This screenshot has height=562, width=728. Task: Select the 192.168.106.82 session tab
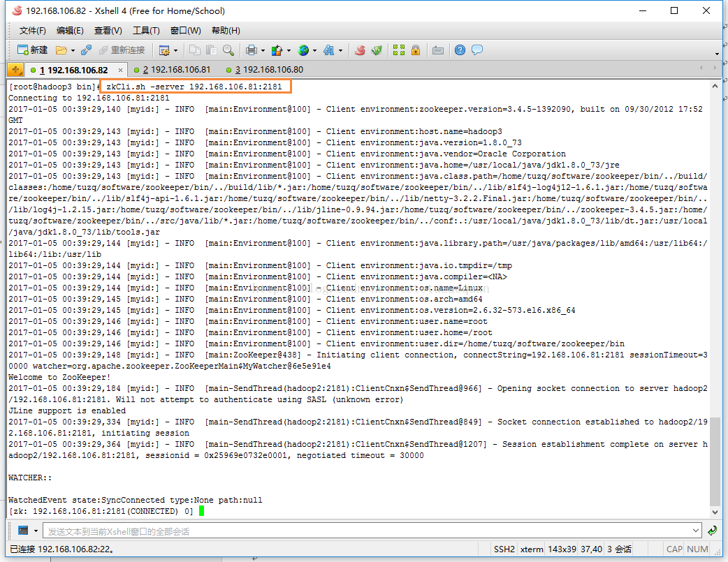[73, 70]
